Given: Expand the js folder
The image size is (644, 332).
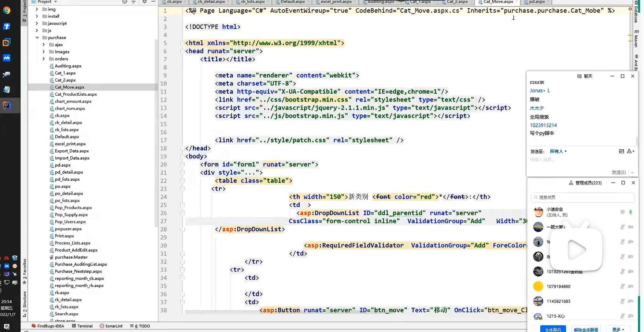Looking at the screenshot, I should (x=37, y=30).
